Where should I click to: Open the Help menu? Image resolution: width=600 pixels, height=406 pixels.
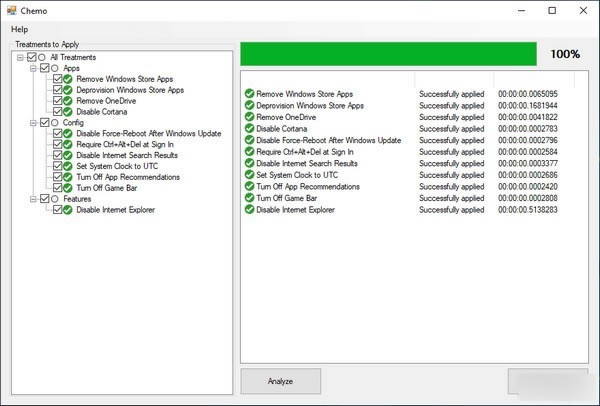19,29
